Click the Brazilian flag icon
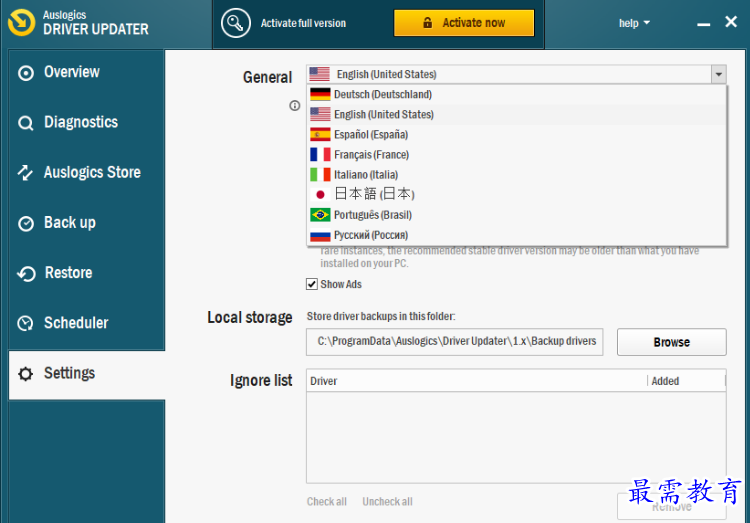This screenshot has width=750, height=523. tap(320, 215)
